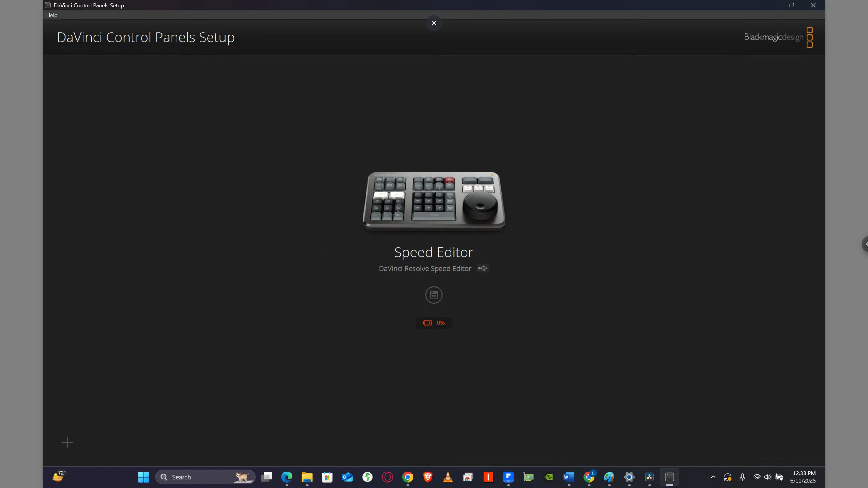868x488 pixels.
Task: Open DaVinci Resolve from the taskbar
Action: tap(649, 477)
